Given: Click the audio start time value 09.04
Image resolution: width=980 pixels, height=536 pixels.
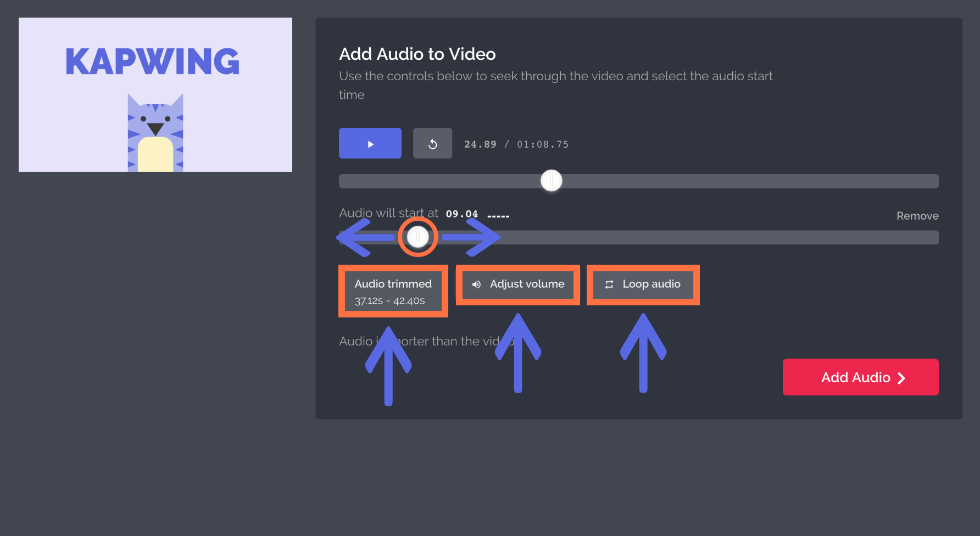Looking at the screenshot, I should [x=462, y=214].
